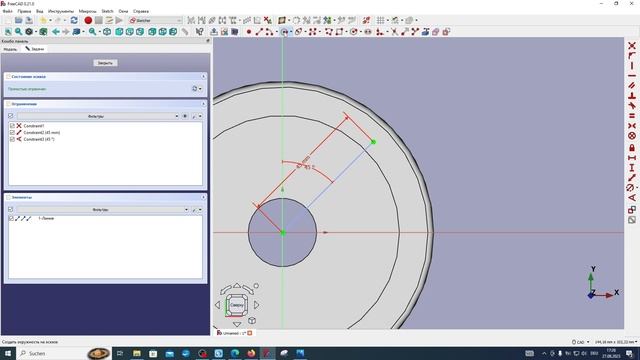Open the Sketch menu
This screenshot has width=640, height=360.
tap(107, 11)
